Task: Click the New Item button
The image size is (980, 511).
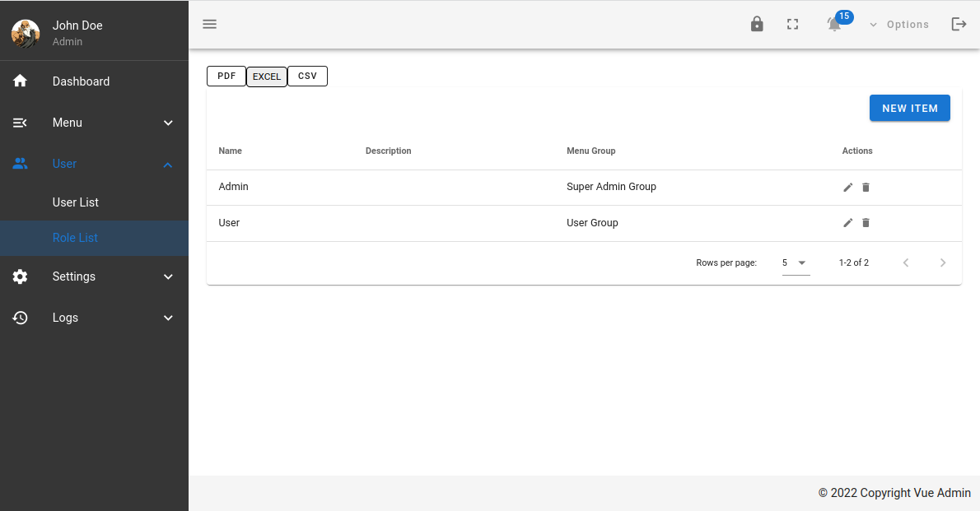Action: 909,109
